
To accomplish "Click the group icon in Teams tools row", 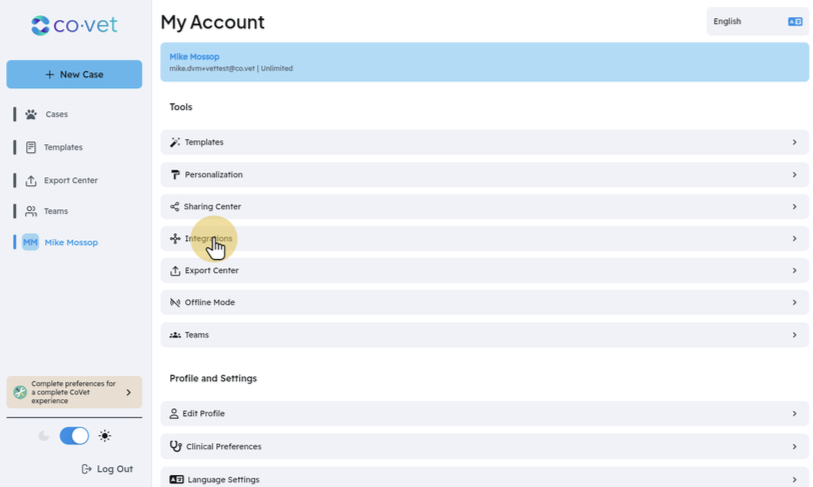I will 175,335.
